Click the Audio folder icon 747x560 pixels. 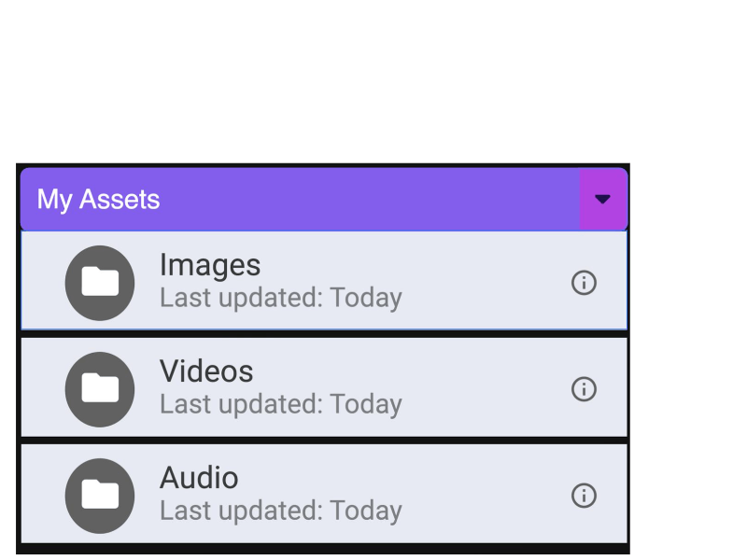point(100,495)
